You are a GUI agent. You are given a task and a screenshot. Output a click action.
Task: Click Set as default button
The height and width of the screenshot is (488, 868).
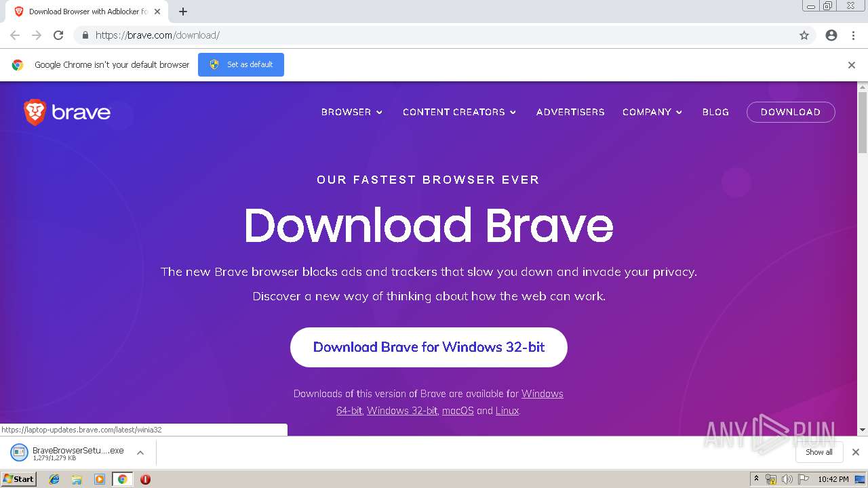(x=241, y=64)
